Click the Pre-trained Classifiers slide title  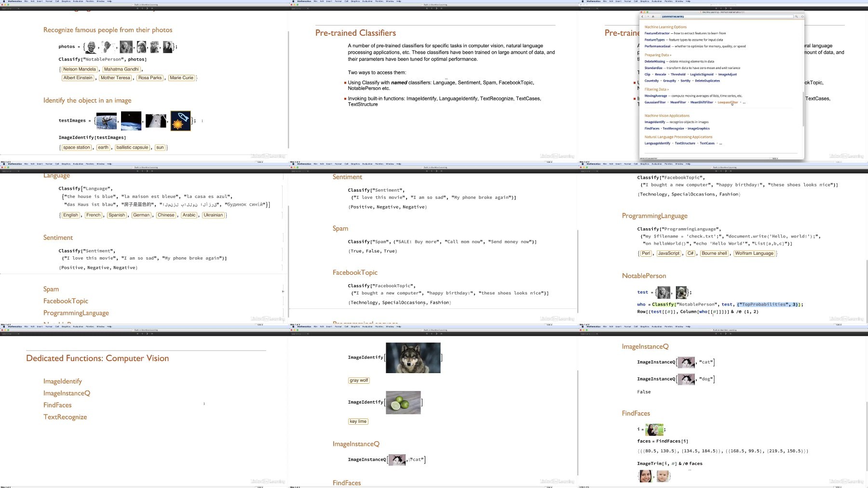[x=355, y=33]
